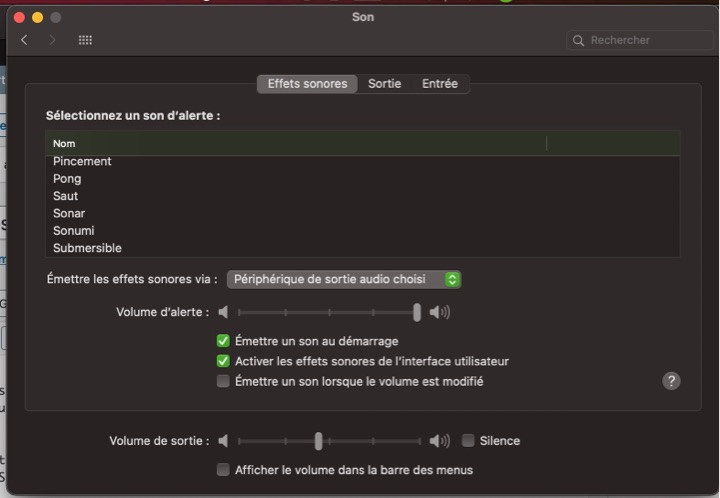Viewport: 720px width, 498px height.
Task: Click the back navigation arrow
Action: tap(24, 40)
